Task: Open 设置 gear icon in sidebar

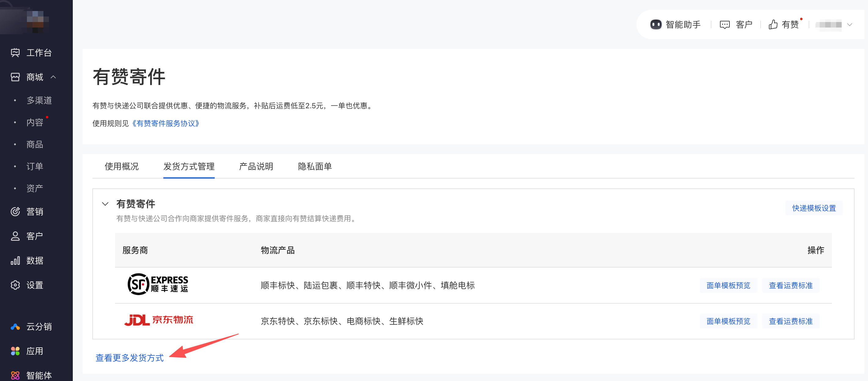Action: click(15, 285)
